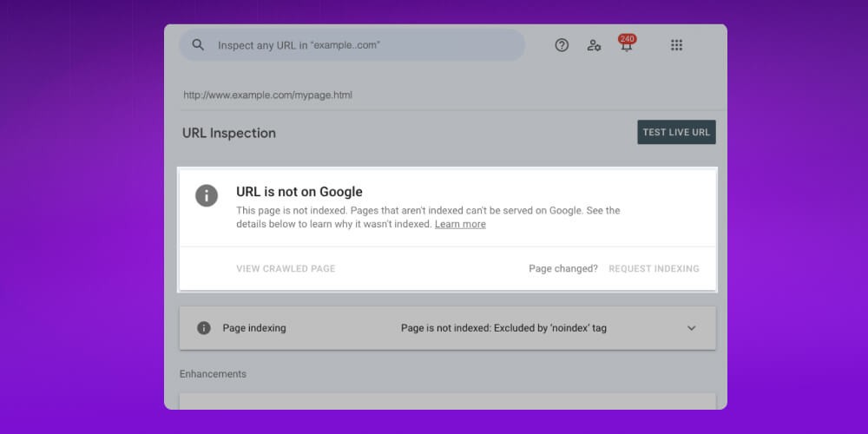Click the red 240 notification badge
Viewport: 868px width, 434px height.
pyautogui.click(x=628, y=39)
